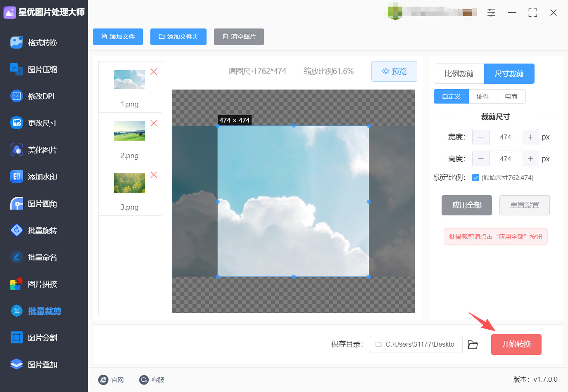The height and width of the screenshot is (392, 568).
Task: Choose the 图片拼接 stitching icon
Action: (17, 284)
